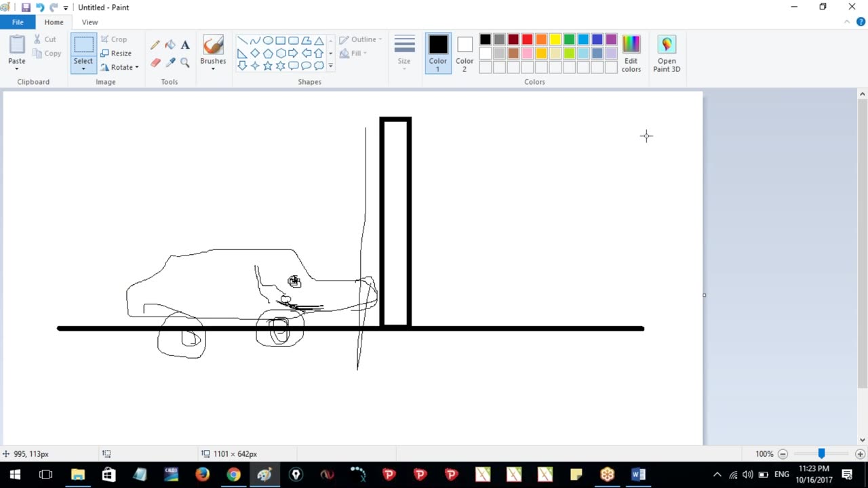Pick the Curve shape
Viewport: 868px width, 488px height.
(255, 41)
